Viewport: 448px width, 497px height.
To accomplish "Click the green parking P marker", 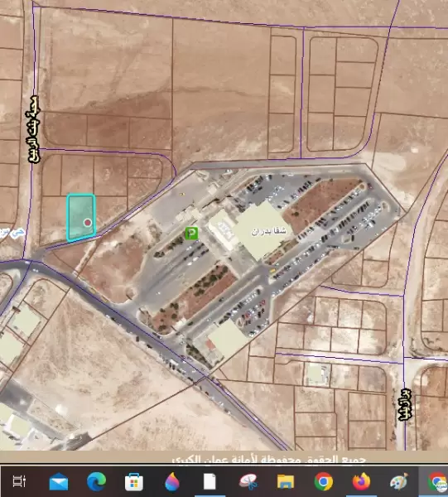I will pyautogui.click(x=191, y=234).
